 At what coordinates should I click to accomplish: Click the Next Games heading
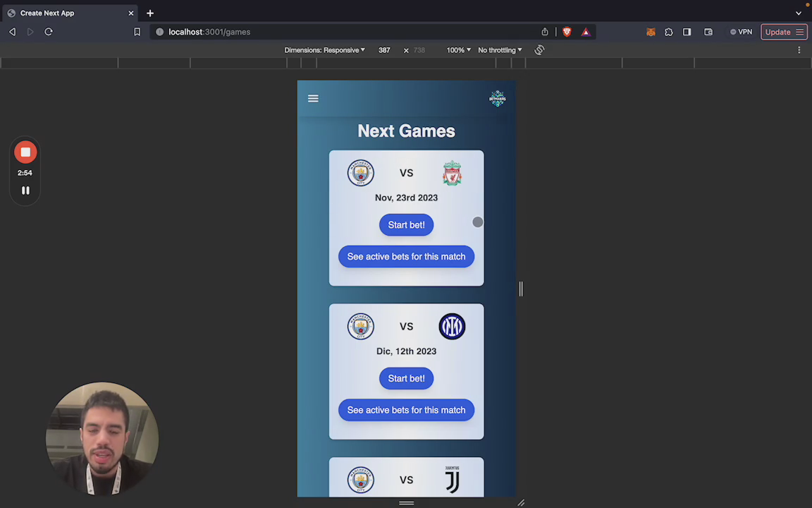pos(406,131)
